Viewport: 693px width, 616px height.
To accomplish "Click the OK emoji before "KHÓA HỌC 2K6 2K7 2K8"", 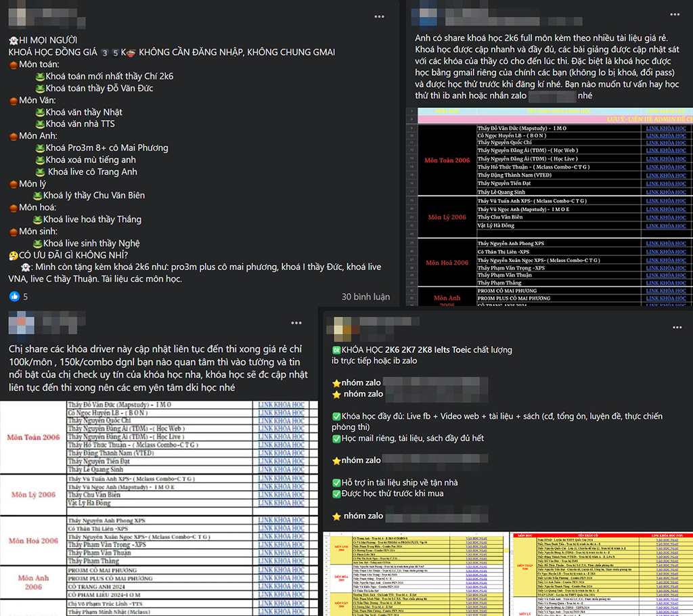I will coord(336,350).
